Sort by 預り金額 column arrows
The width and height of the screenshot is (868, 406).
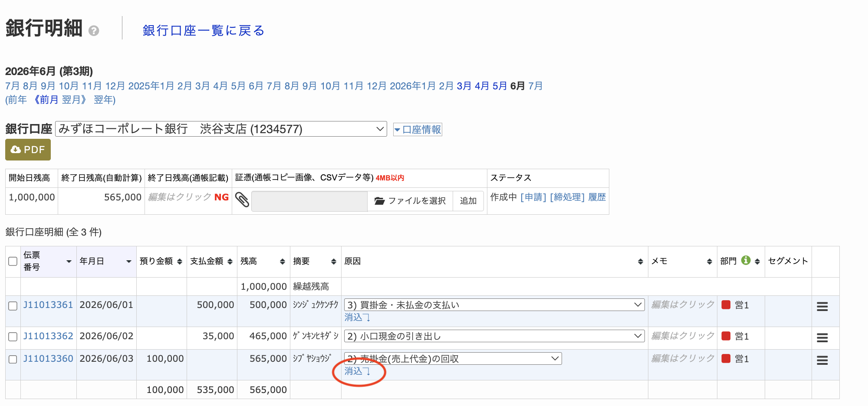pyautogui.click(x=180, y=262)
